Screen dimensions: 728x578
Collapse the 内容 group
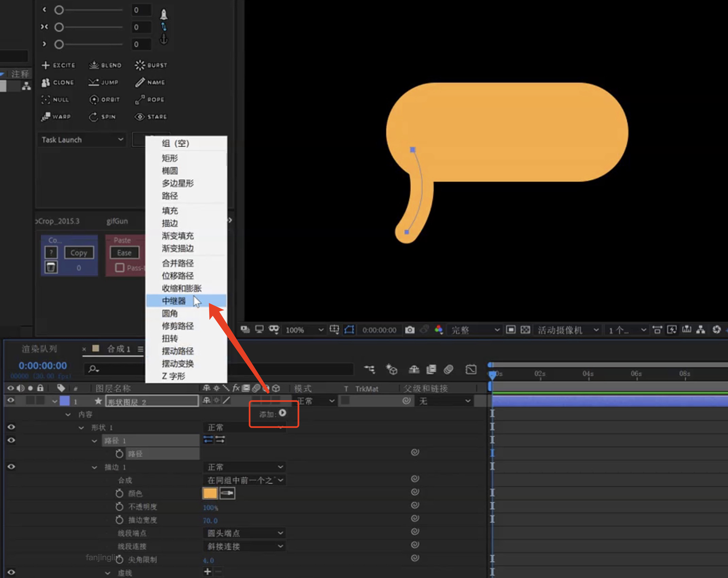[x=68, y=414]
